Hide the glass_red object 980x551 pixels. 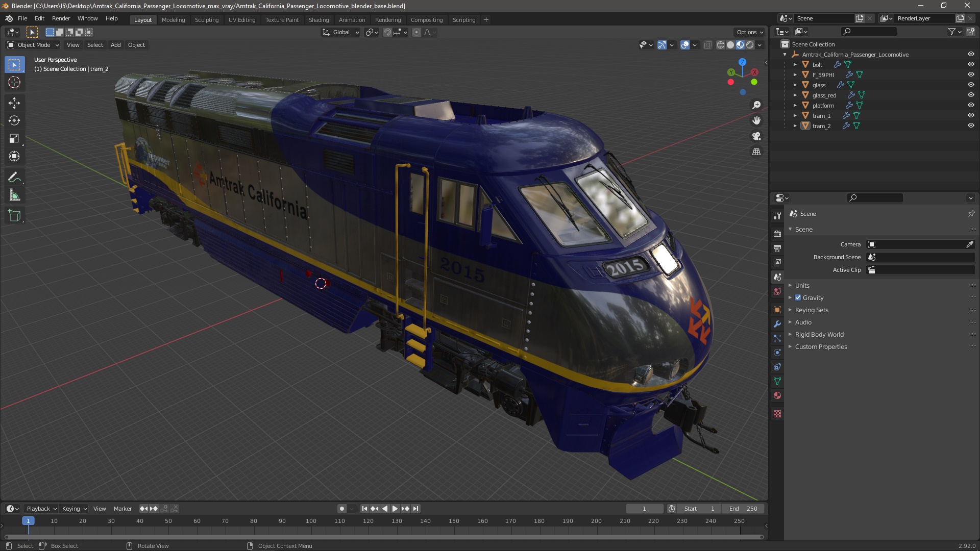[971, 95]
